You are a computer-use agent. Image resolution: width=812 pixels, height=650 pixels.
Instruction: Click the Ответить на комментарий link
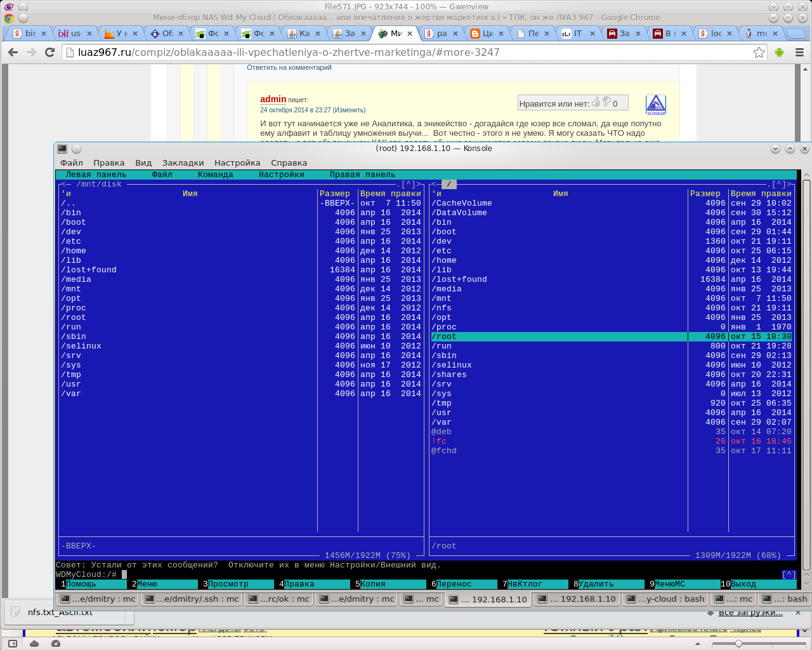tap(289, 67)
